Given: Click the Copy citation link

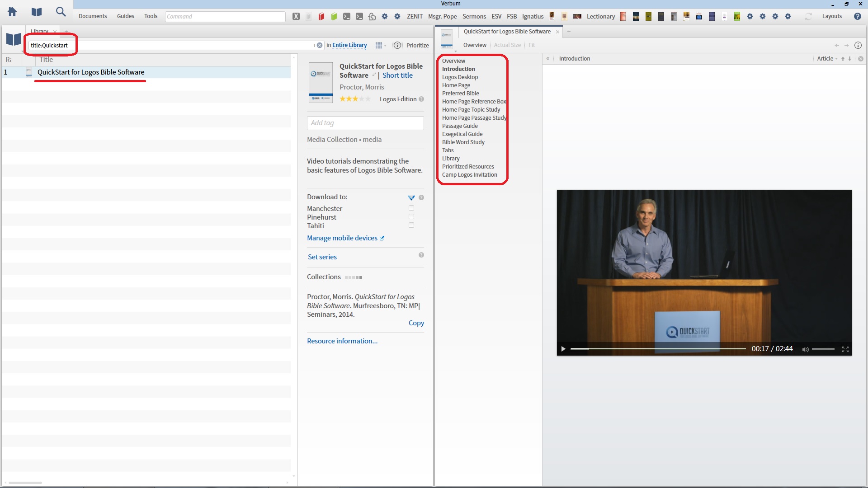Looking at the screenshot, I should tap(416, 323).
